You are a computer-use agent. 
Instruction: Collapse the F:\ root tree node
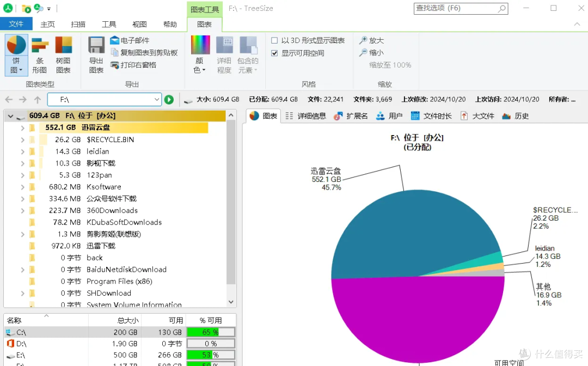point(10,116)
